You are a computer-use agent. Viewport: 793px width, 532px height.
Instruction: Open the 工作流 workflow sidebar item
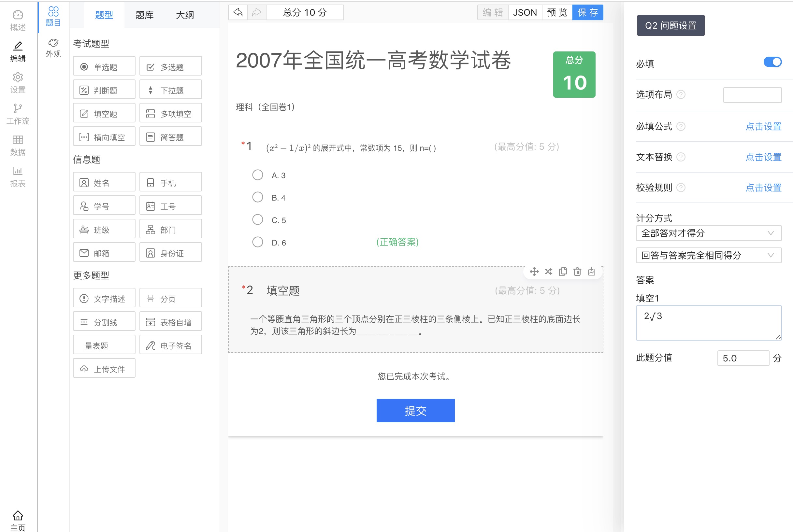(18, 114)
